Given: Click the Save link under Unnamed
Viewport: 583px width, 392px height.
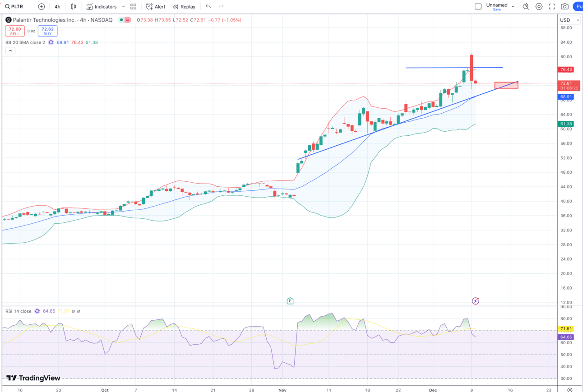Looking at the screenshot, I should click(497, 9).
